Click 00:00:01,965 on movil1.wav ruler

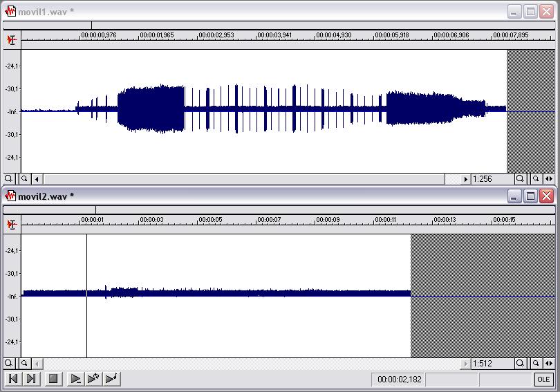(157, 35)
